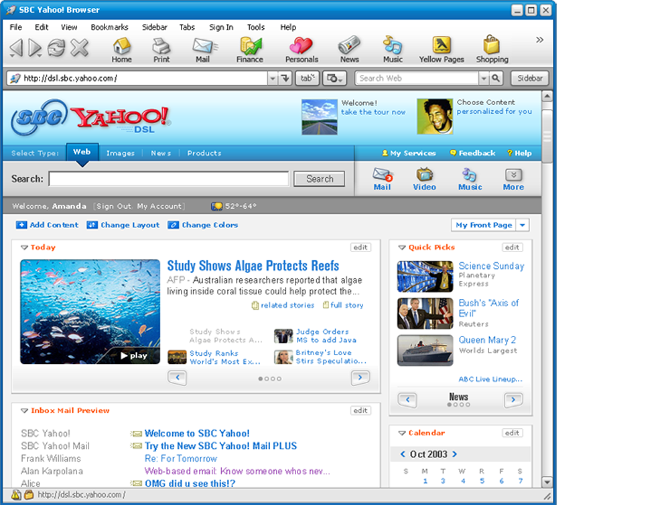Click the magnifier Search Web button

496,78
